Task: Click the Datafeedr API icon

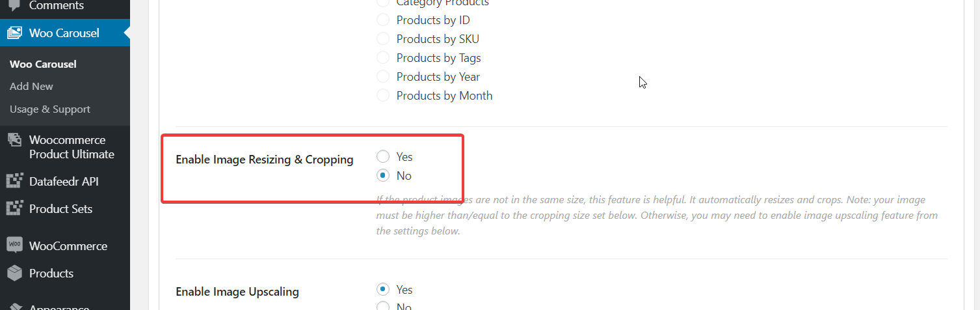Action: coord(14,181)
